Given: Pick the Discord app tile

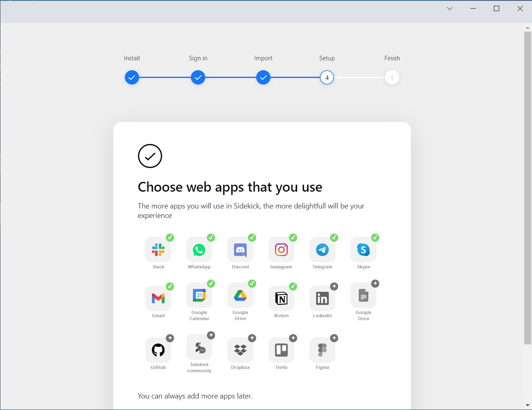Looking at the screenshot, I should click(x=240, y=250).
